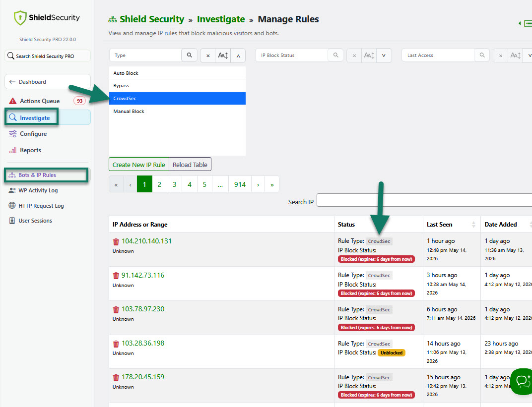The width and height of the screenshot is (532, 407).
Task: Collapse the Type filter dropdown list
Action: [x=238, y=56]
